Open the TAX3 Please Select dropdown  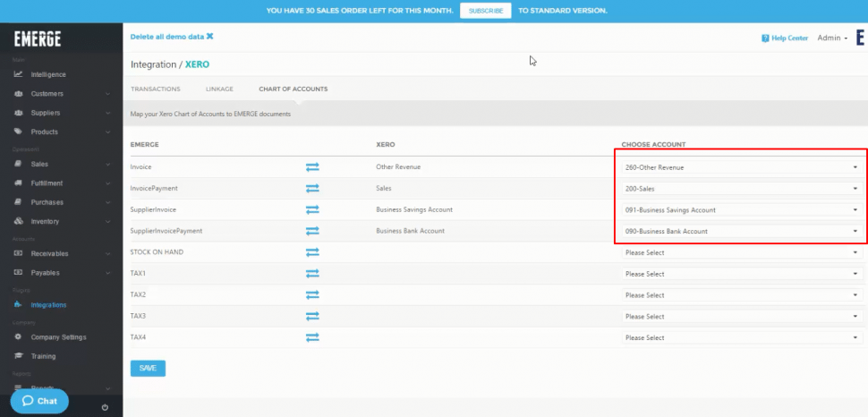(x=741, y=316)
